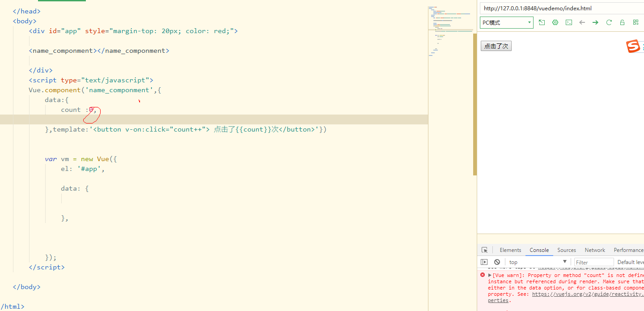
Task: Click the 'data: {' line inside new Vue
Action: coord(75,188)
